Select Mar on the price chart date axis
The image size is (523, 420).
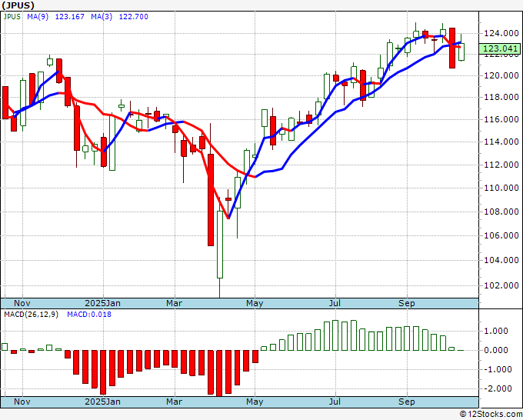click(175, 303)
